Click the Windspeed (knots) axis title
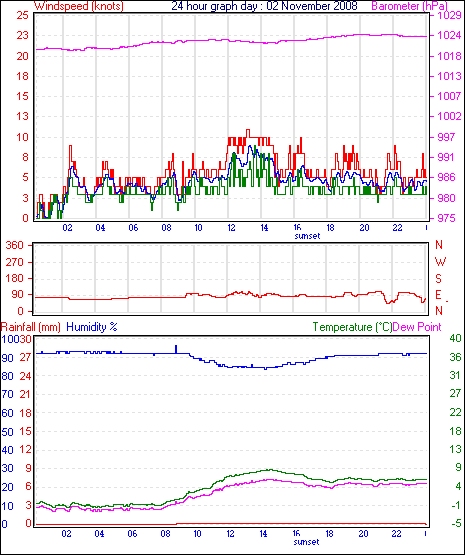This screenshot has width=465, height=556. [x=79, y=6]
